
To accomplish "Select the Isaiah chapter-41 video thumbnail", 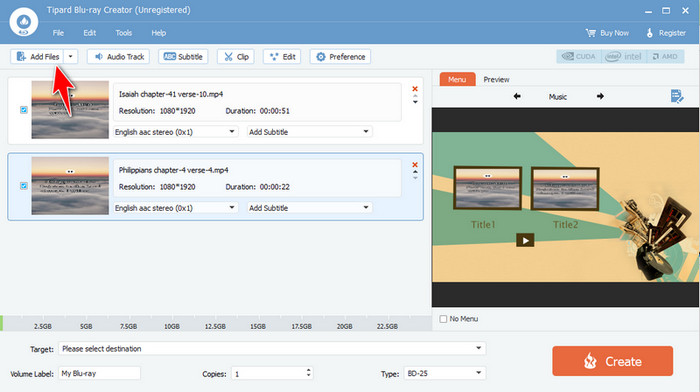I will coord(70,110).
